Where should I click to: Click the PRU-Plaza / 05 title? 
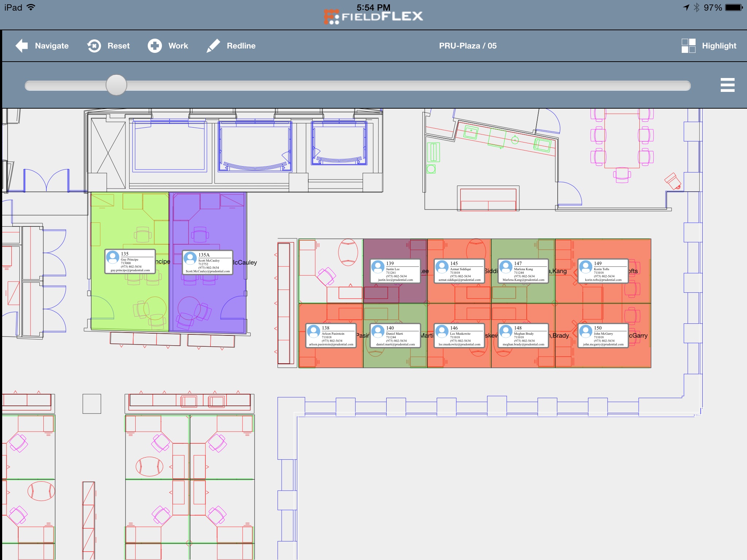point(468,46)
